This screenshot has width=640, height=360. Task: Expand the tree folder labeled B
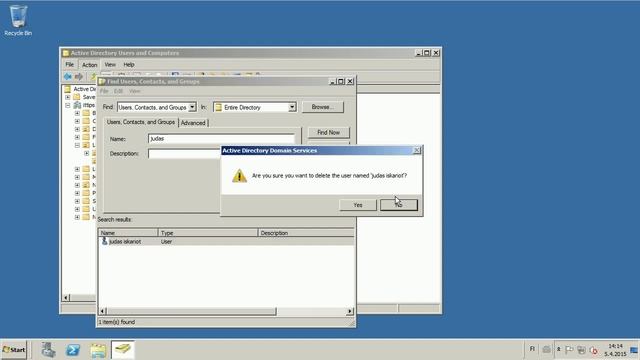[x=77, y=113]
